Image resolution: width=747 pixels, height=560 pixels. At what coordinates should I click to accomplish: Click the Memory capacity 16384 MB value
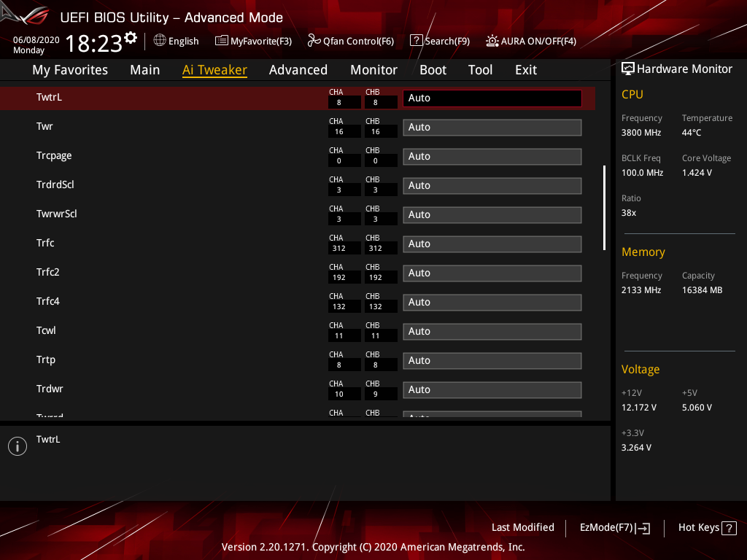point(703,290)
